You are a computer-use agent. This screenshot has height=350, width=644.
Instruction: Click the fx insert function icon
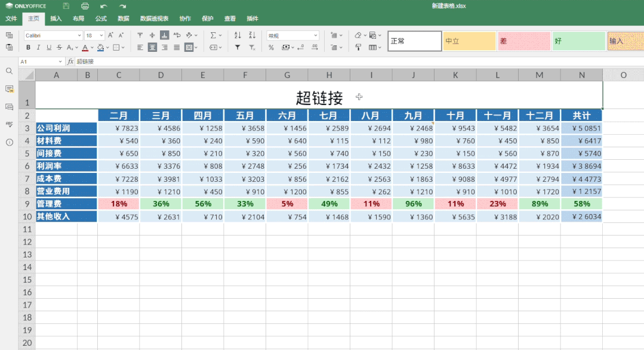70,61
